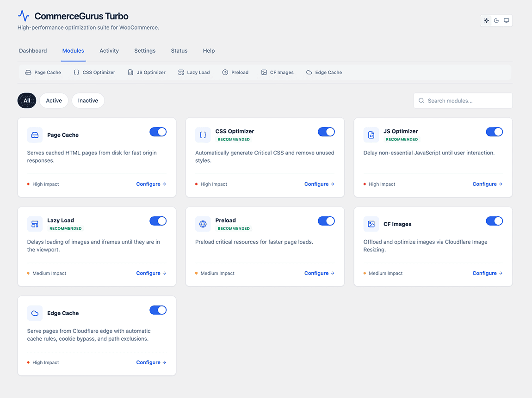
Task: Switch off the Preload module toggle
Action: point(326,221)
